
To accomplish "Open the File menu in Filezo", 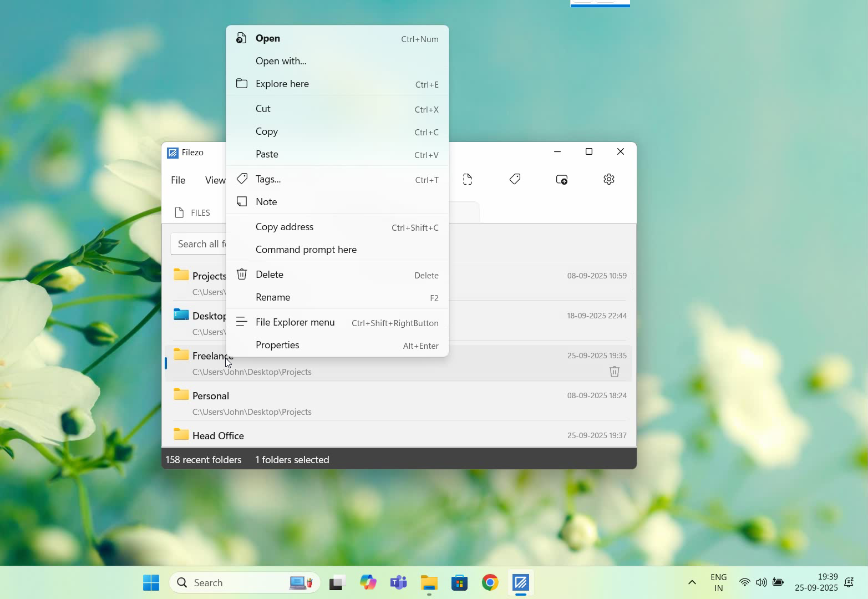I will click(x=178, y=180).
